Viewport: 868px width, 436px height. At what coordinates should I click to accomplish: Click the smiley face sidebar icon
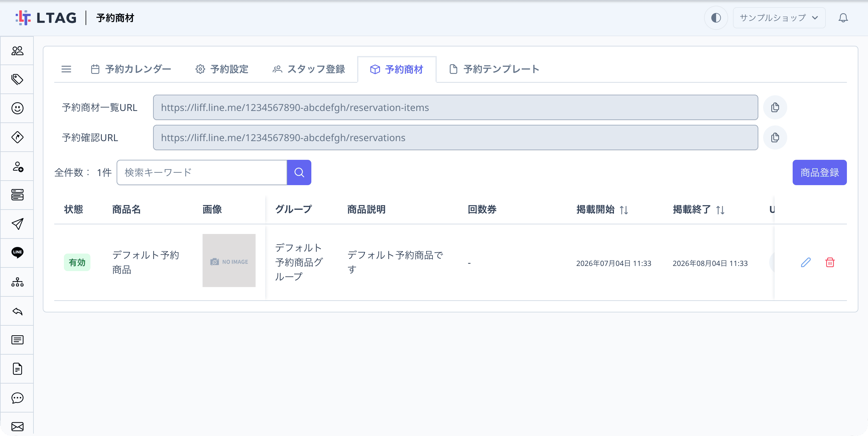pos(17,108)
